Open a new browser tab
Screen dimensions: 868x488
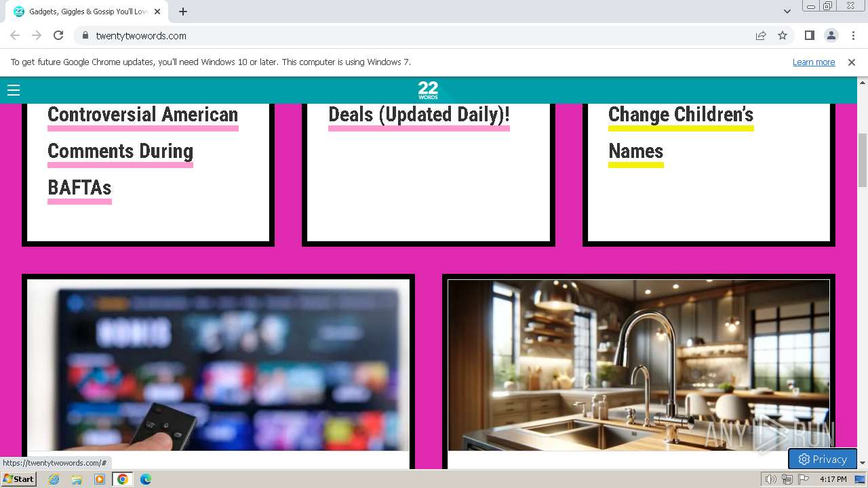[x=183, y=12]
